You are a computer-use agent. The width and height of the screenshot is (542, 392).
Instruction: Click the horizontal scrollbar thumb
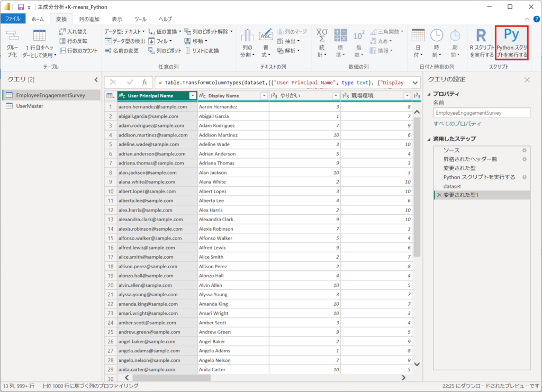coord(172,378)
